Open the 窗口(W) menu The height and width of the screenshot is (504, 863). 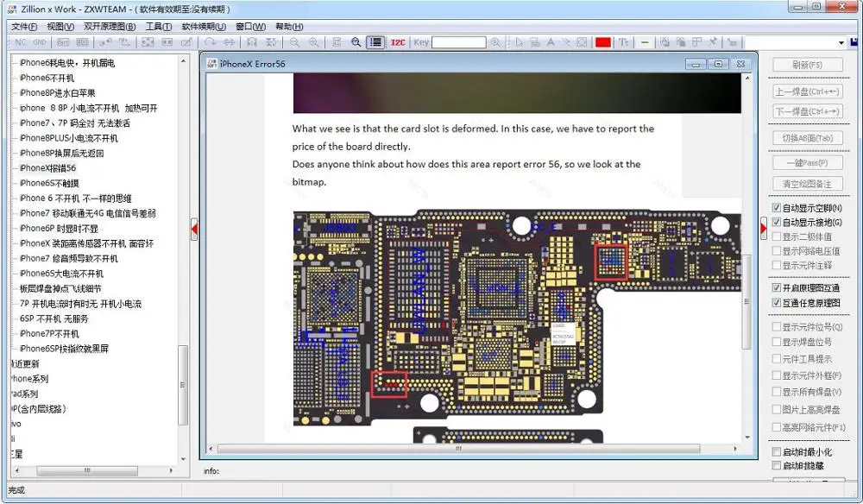click(x=250, y=27)
